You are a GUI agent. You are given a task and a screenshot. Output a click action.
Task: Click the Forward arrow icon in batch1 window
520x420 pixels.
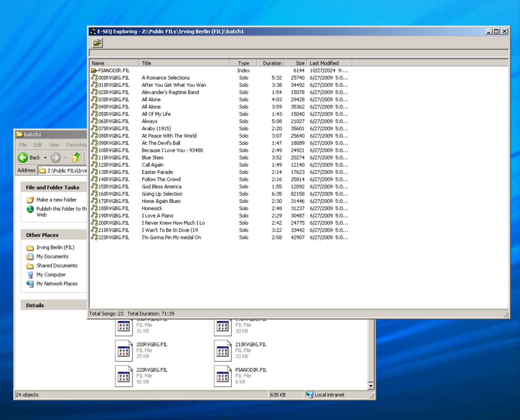[x=55, y=158]
